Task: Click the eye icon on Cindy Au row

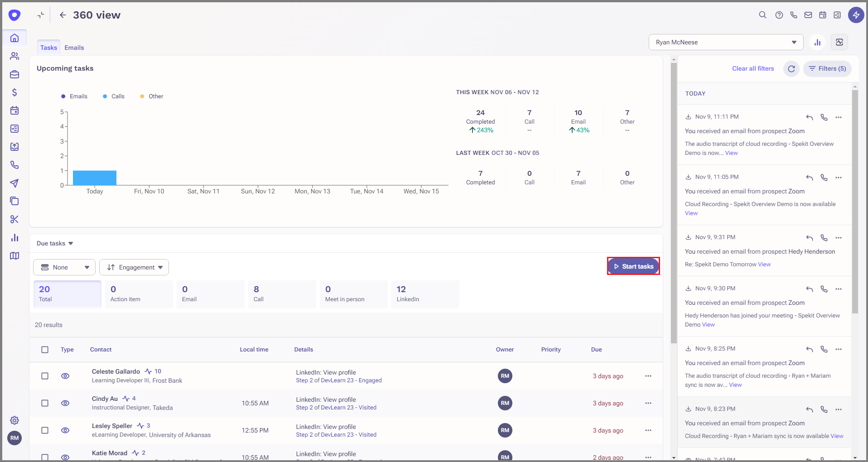Action: tap(65, 403)
